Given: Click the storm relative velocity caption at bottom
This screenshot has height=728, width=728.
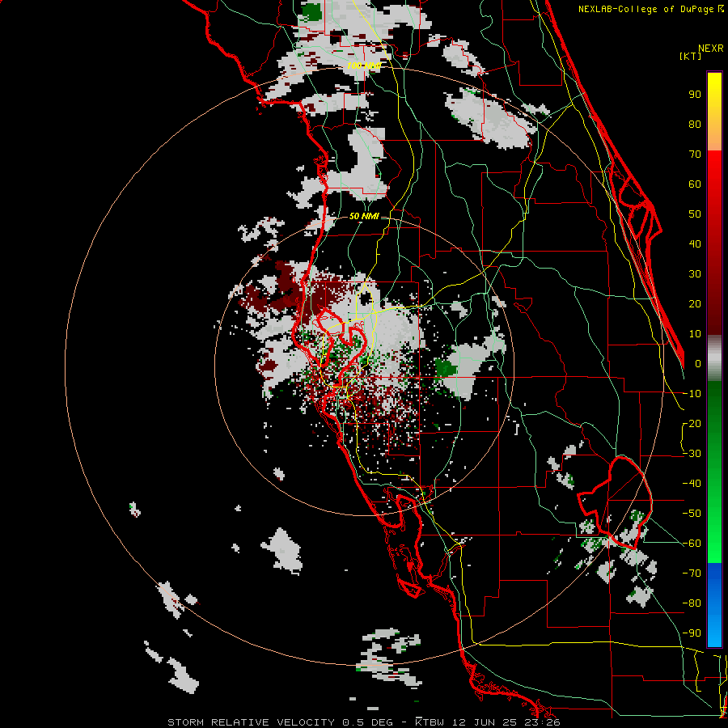Looking at the screenshot, I should coord(363,722).
